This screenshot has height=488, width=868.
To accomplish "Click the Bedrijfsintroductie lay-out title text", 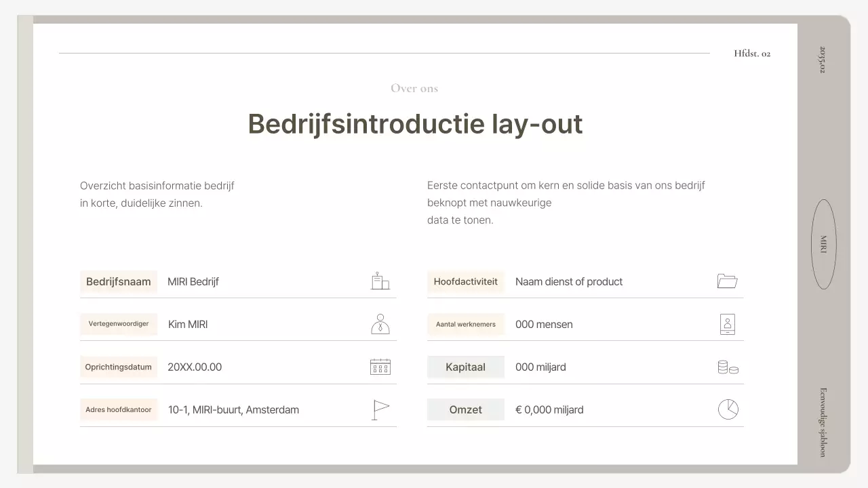I will pyautogui.click(x=415, y=124).
